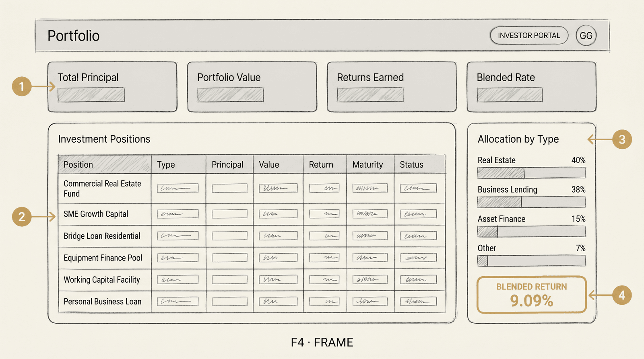Click Status cell for Commercial Real Estate Fund
The width and height of the screenshot is (644, 359).
[418, 188]
